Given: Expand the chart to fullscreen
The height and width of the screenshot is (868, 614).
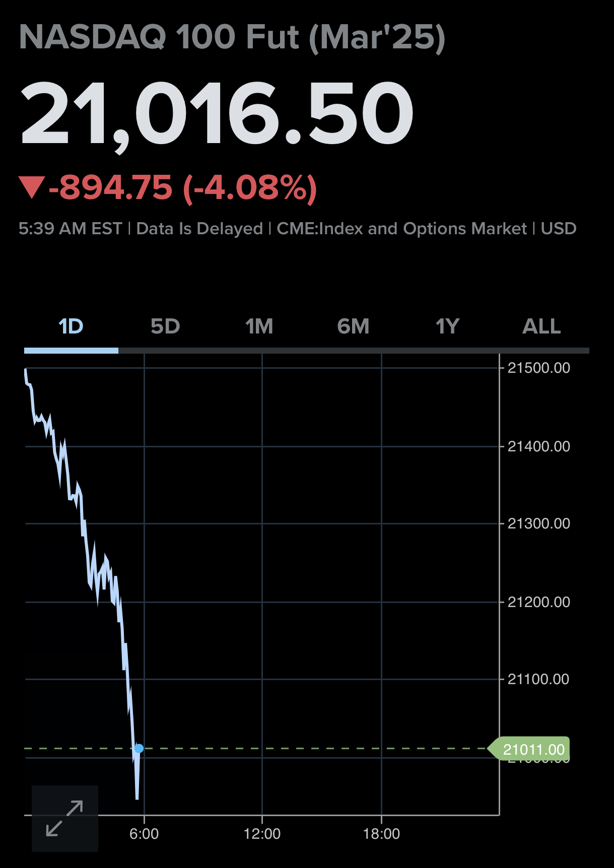Looking at the screenshot, I should 65,818.
